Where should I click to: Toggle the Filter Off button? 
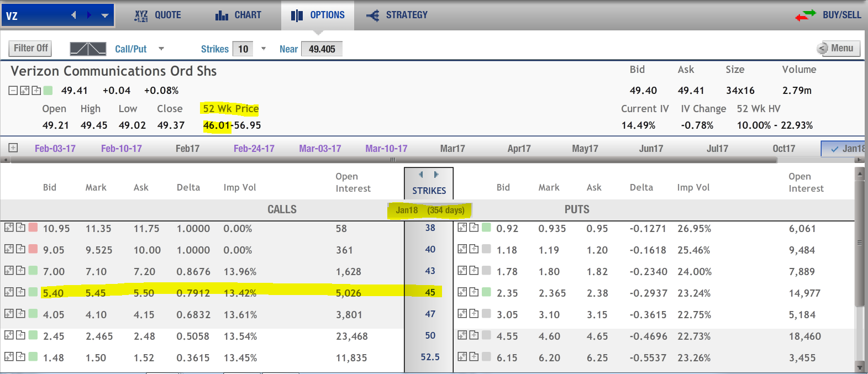point(30,48)
